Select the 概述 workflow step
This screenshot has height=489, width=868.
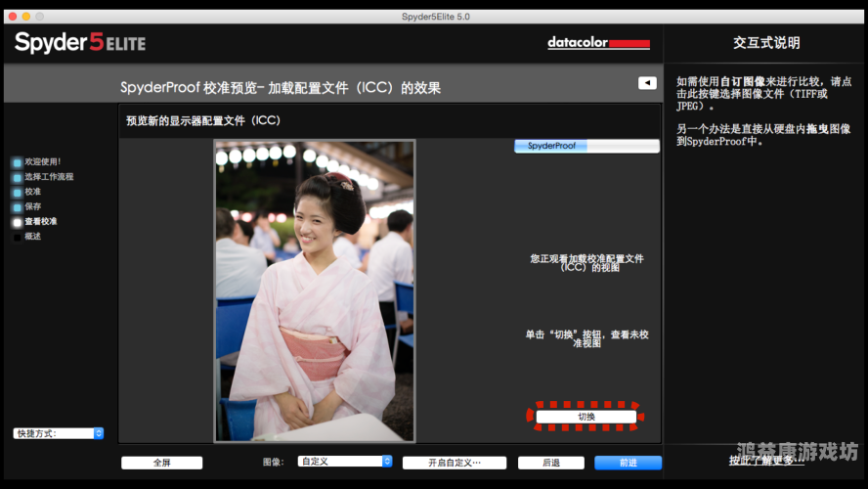pyautogui.click(x=32, y=237)
